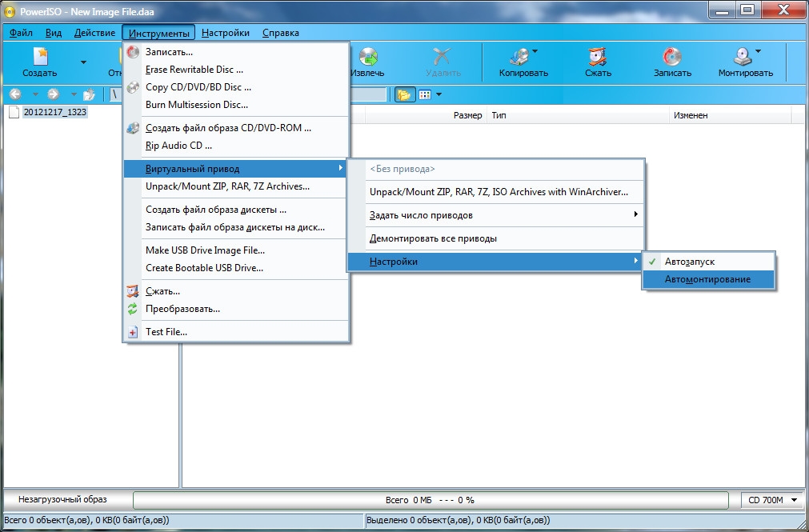Open the Файл menu
This screenshot has height=532, width=809.
pos(21,33)
